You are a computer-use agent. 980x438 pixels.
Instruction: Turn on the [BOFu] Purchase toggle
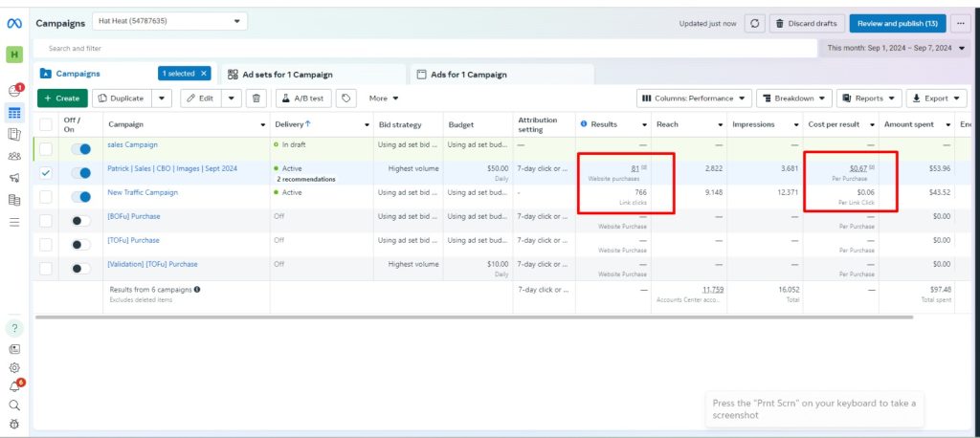pos(80,221)
